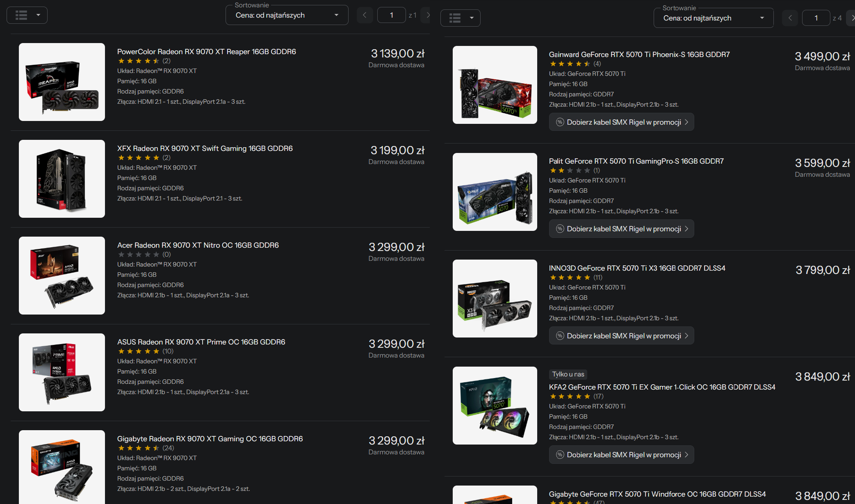Screen dimensions: 855x504
Task: Click percent icon in Gainward cable promo
Action: pos(560,122)
